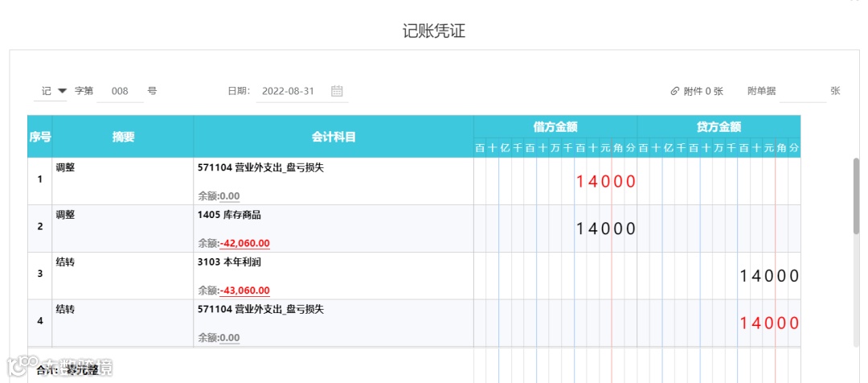
Task: Click account 1405 库存商品
Action: coord(228,216)
